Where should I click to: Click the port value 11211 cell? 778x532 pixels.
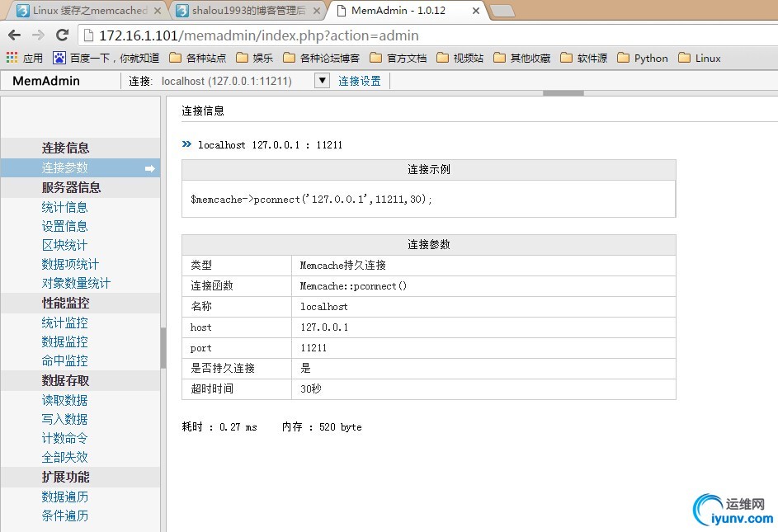(x=483, y=348)
